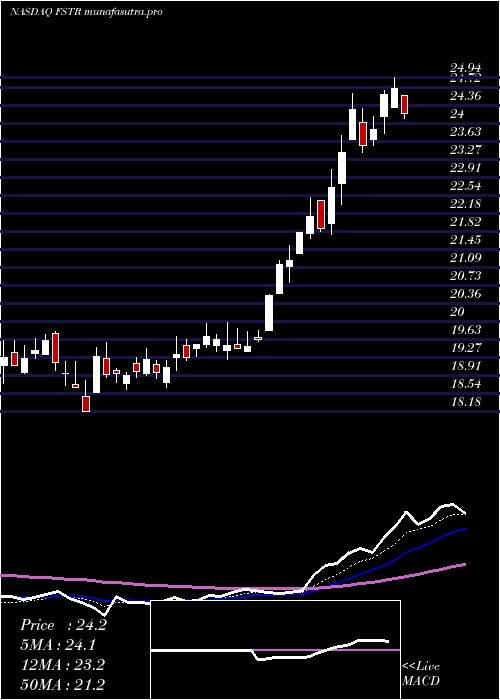Click the 19.27 price axis label
The height and width of the screenshot is (700, 500).
tap(465, 348)
